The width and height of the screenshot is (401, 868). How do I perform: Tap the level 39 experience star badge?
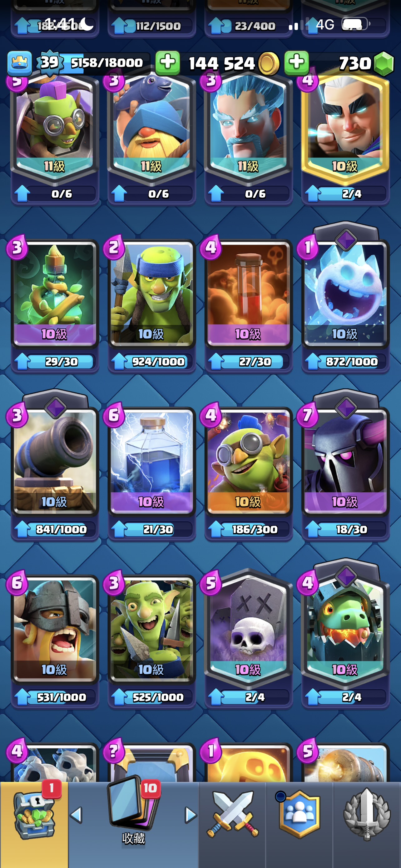click(50, 63)
